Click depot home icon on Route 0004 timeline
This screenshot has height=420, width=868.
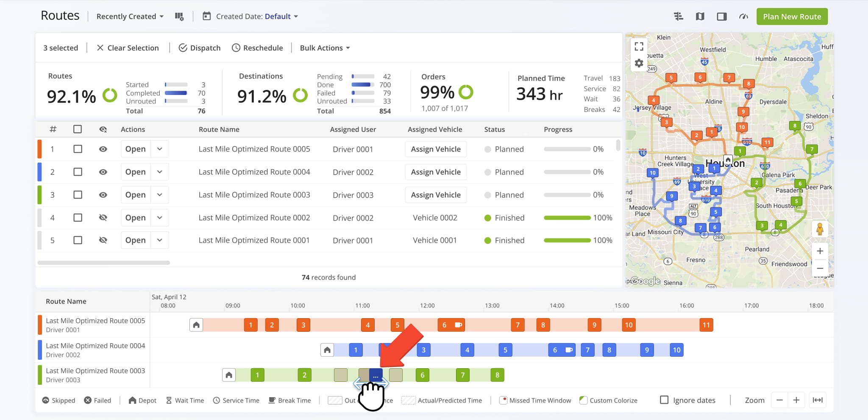(x=327, y=350)
